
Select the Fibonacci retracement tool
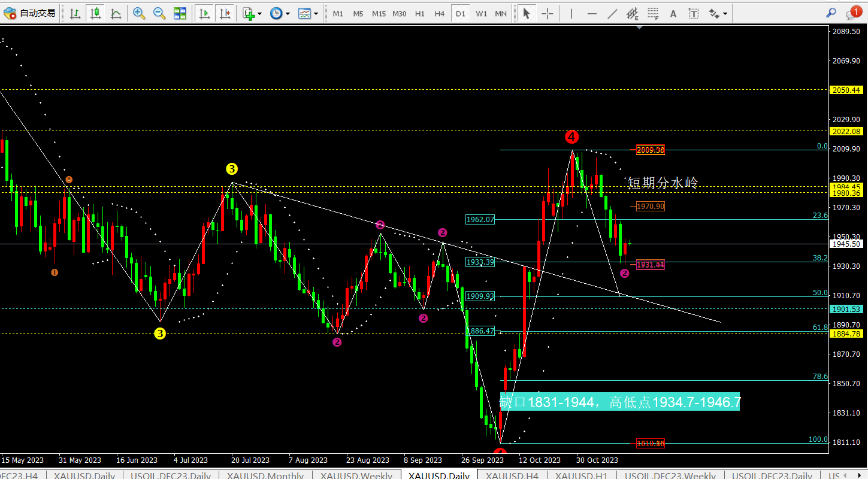(653, 13)
